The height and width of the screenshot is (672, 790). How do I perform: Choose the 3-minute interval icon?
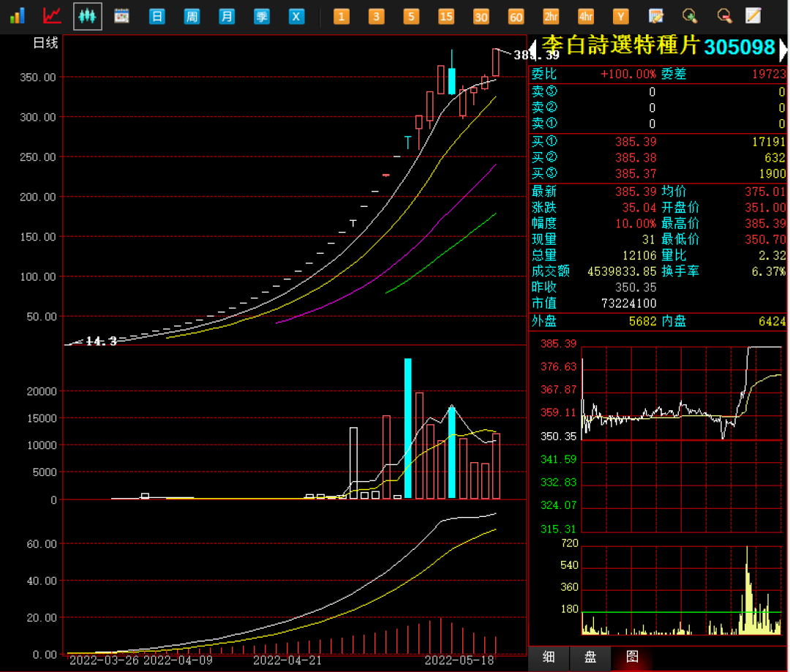click(376, 17)
